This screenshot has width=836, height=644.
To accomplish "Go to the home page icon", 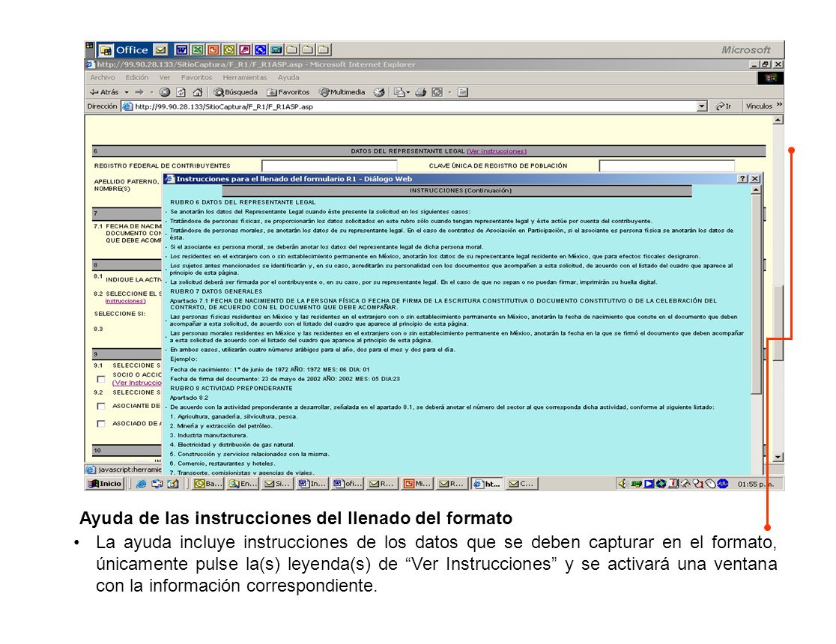I will [197, 92].
